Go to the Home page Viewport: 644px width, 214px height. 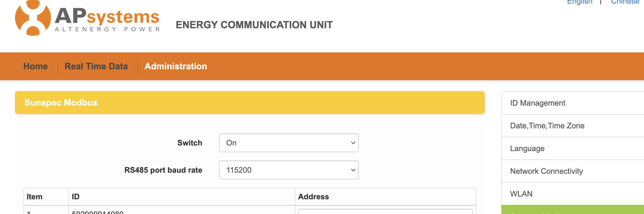(35, 66)
